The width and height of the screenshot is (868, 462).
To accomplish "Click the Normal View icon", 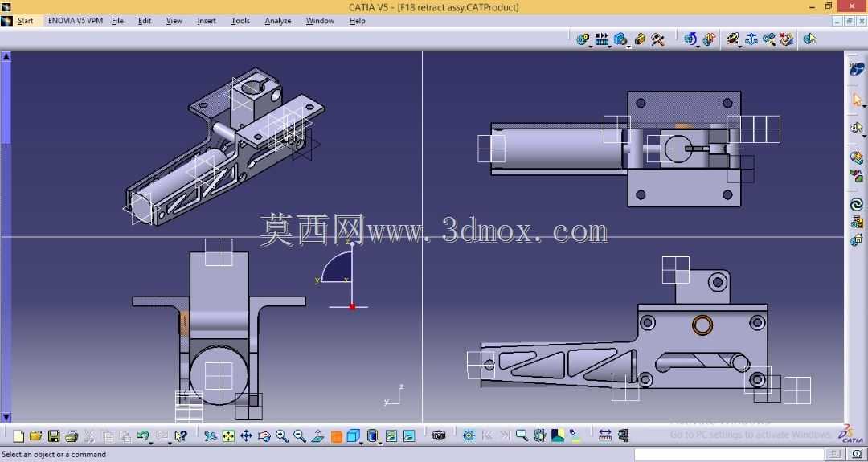I will (317, 436).
